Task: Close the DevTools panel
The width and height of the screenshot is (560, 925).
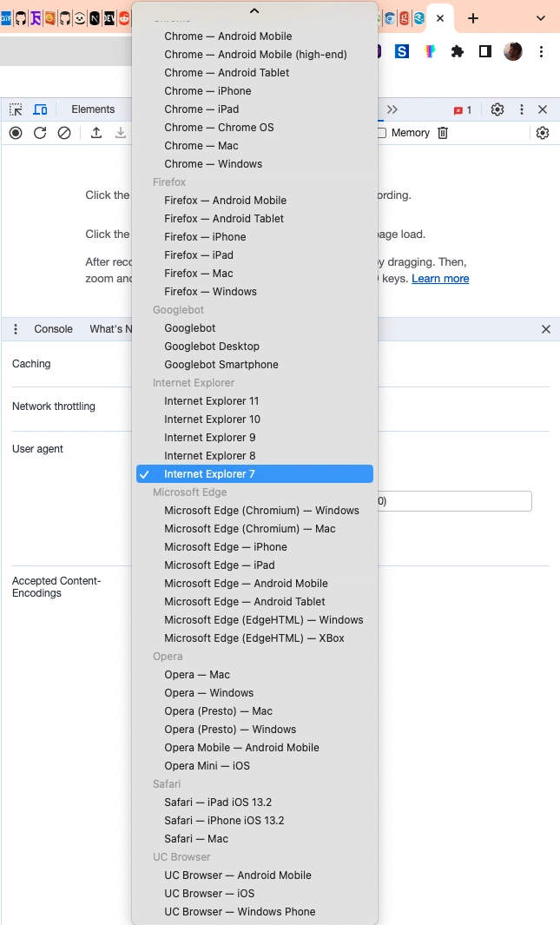Action: (x=543, y=109)
